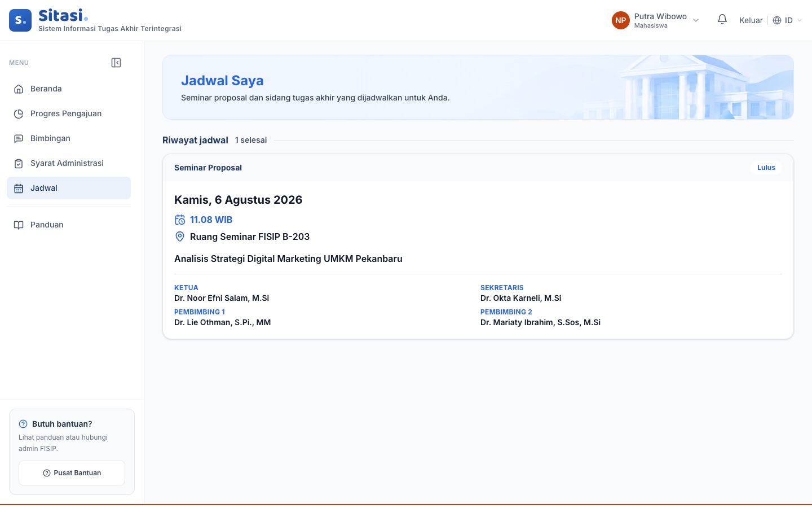Open Progres Pengajuan menu item
Image resolution: width=812 pixels, height=508 pixels.
point(69,113)
